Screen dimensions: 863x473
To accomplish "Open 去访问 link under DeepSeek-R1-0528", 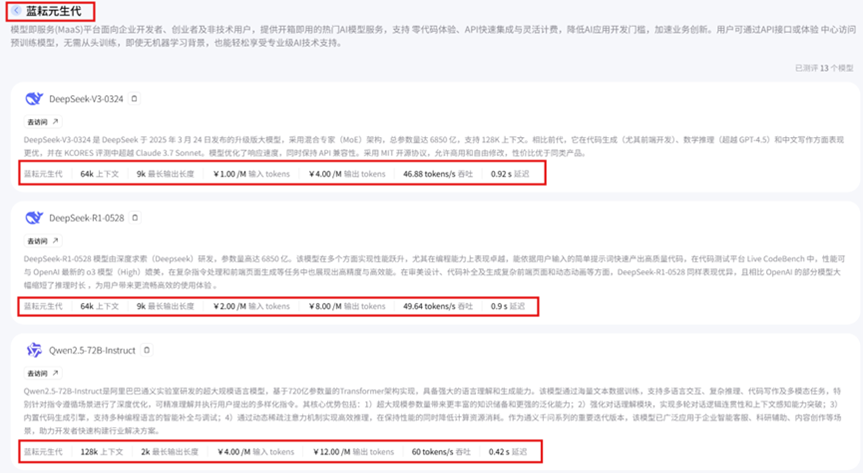I will (x=42, y=241).
